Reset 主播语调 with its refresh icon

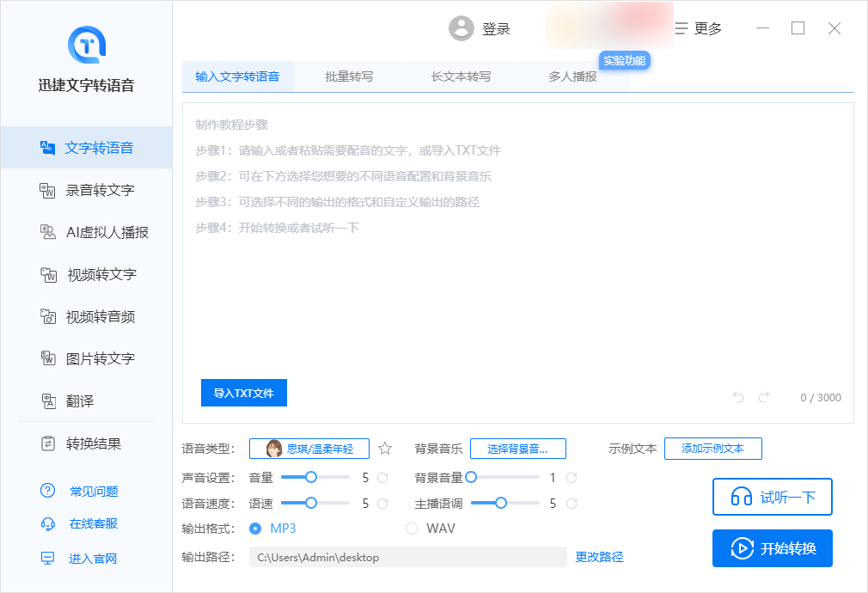[572, 504]
